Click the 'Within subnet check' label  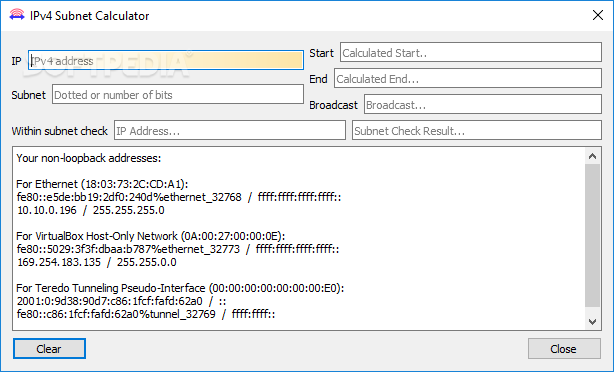tap(60, 131)
